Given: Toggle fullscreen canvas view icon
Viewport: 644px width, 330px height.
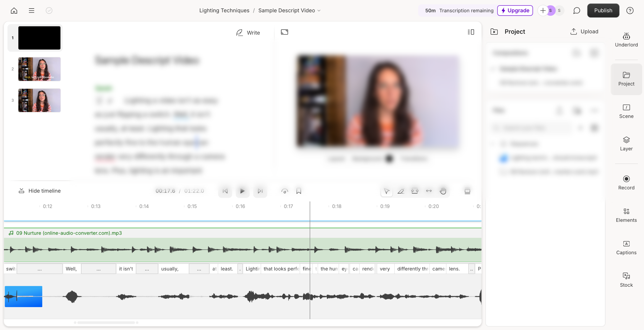Looking at the screenshot, I should pos(284,32).
